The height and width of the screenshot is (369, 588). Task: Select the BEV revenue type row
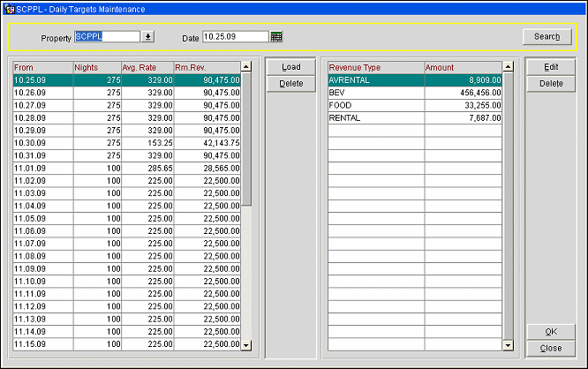(x=375, y=92)
